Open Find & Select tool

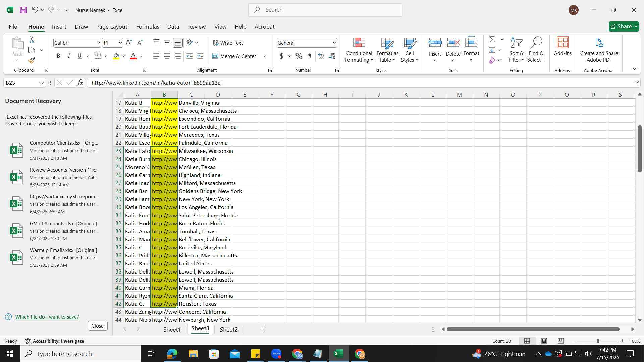pos(536,50)
